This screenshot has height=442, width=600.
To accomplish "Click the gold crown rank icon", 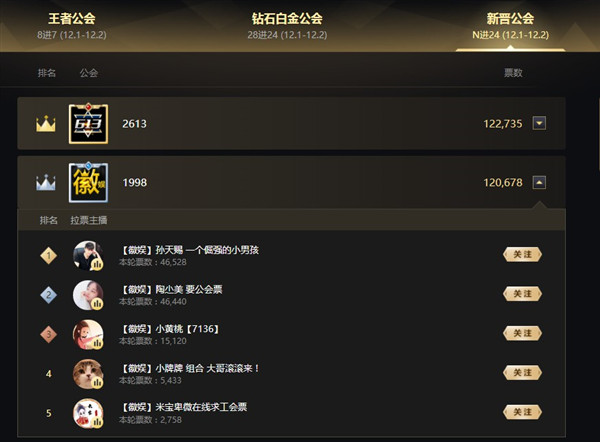I will (x=46, y=124).
